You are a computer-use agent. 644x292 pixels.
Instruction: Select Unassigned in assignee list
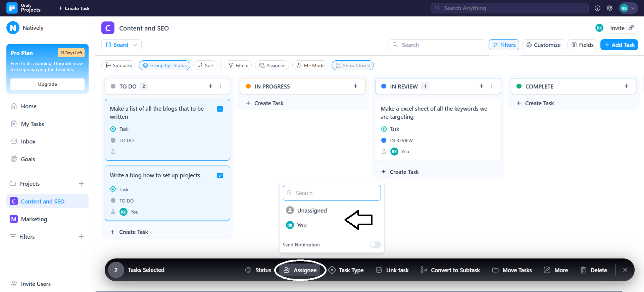pyautogui.click(x=312, y=211)
